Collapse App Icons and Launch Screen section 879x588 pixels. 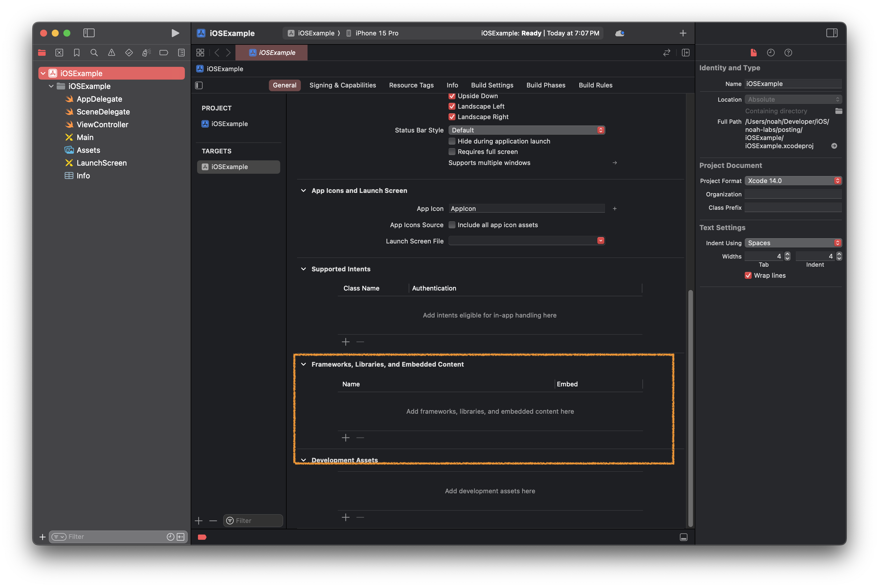(x=303, y=191)
